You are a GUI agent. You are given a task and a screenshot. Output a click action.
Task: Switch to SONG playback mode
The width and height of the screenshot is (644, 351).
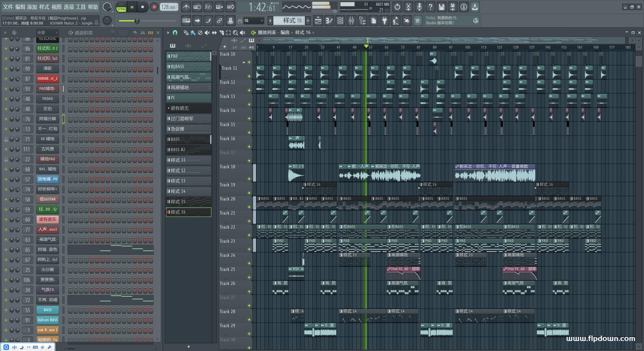[121, 9]
